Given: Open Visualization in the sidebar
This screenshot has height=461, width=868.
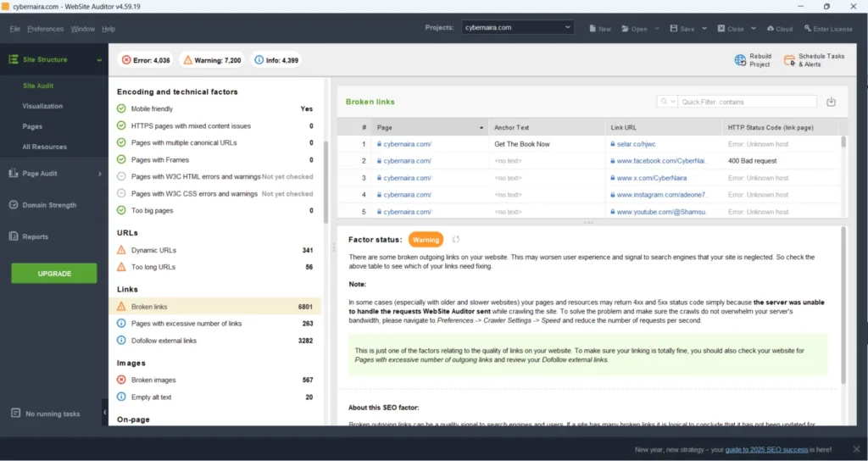Looking at the screenshot, I should [x=42, y=106].
